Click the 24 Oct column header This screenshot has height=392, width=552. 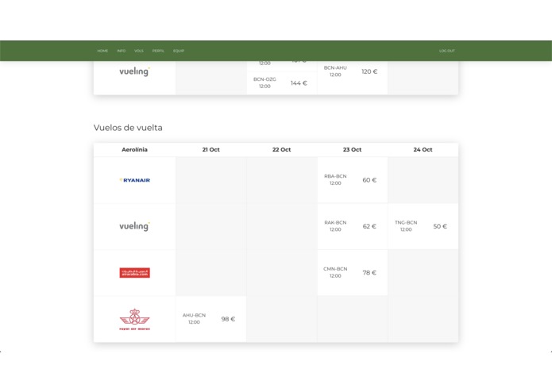423,150
